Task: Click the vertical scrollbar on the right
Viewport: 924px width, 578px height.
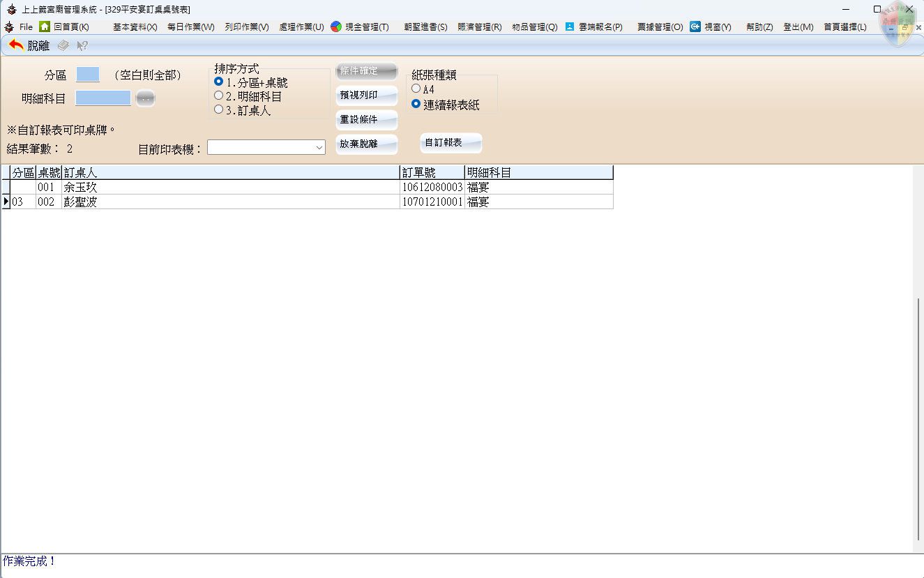Action: tap(918, 418)
